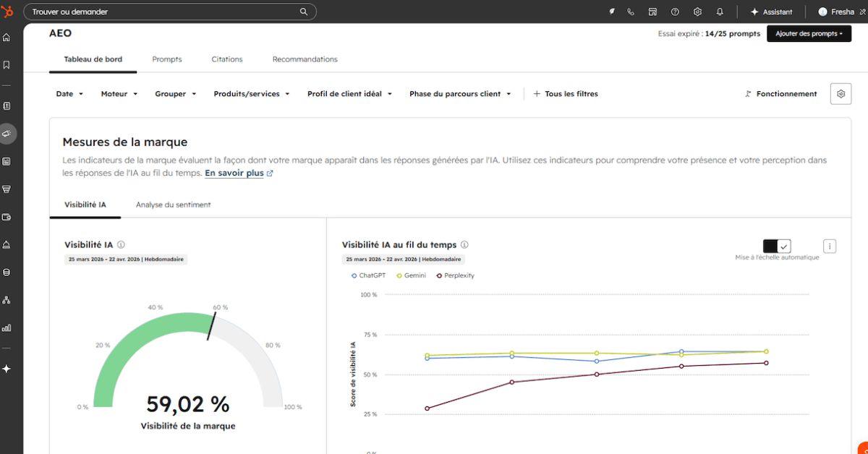The width and height of the screenshot is (868, 454).
Task: Click last Perplexity data point on chart
Action: click(766, 363)
